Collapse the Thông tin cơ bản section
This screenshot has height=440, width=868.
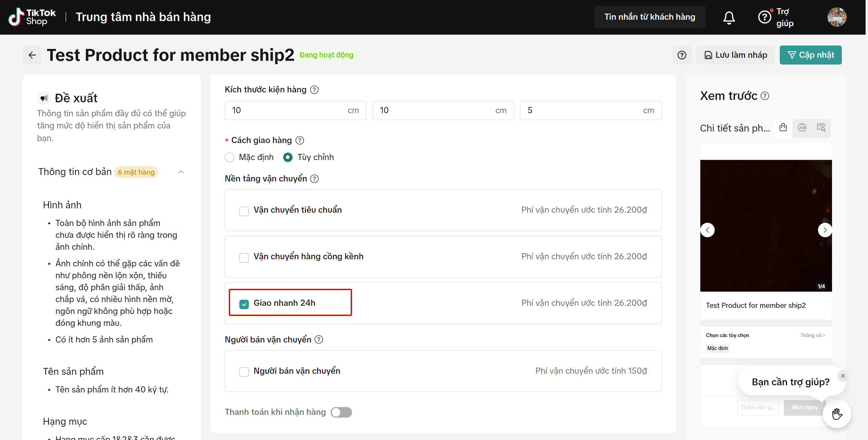point(181,172)
